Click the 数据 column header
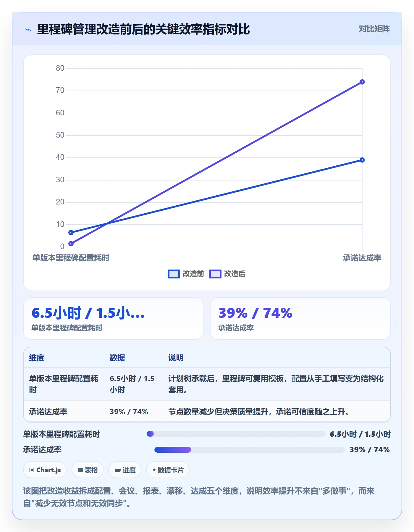 [x=117, y=358]
